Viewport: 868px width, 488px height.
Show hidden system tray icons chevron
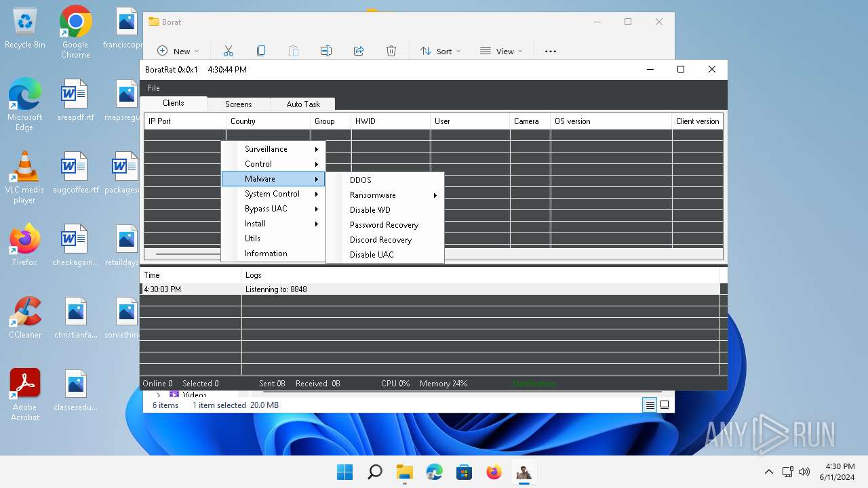pos(768,472)
